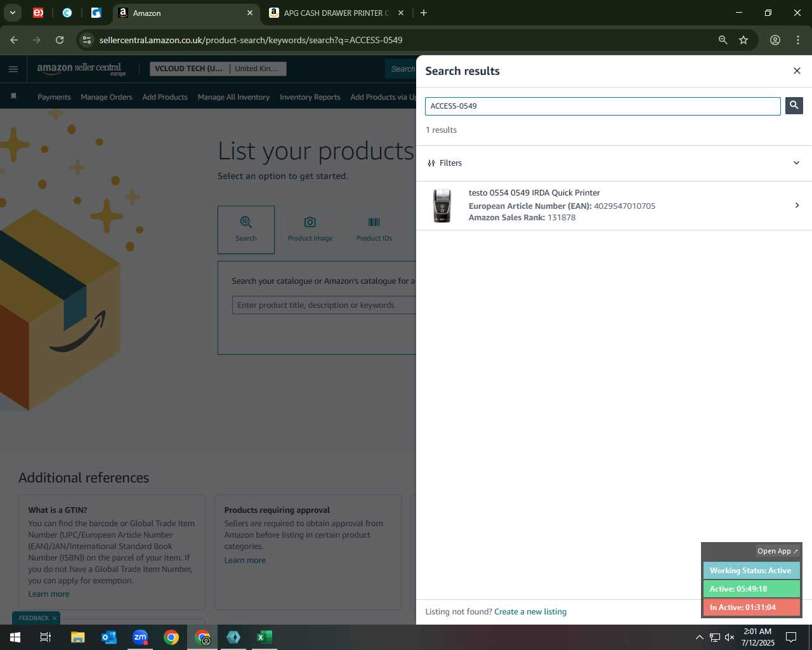Click the product title keywords input box
Viewport: 812px width, 650px height.
pos(324,305)
